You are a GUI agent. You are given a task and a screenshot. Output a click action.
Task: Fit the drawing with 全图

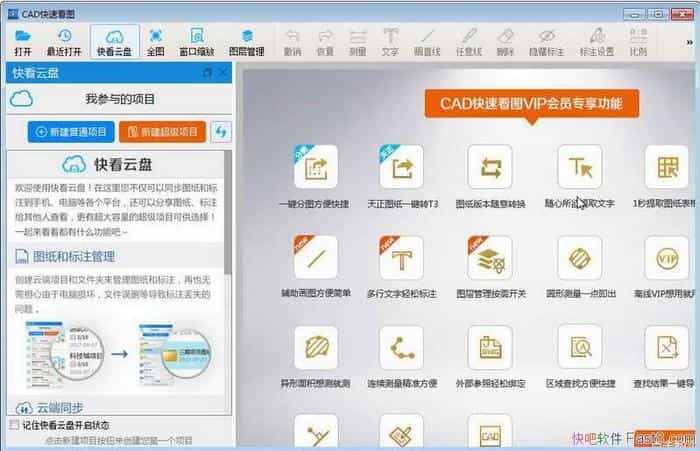[x=155, y=42]
